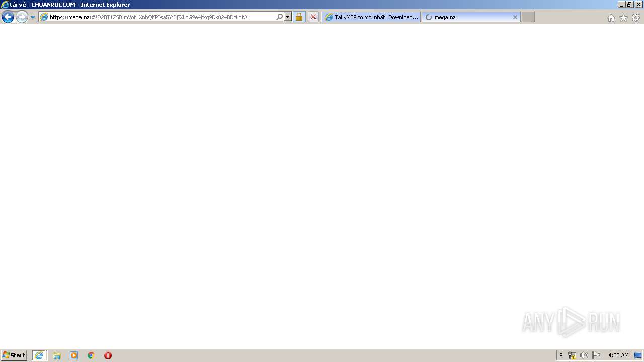644x362 pixels.
Task: Open the volume speaker tray icon
Action: (584, 355)
